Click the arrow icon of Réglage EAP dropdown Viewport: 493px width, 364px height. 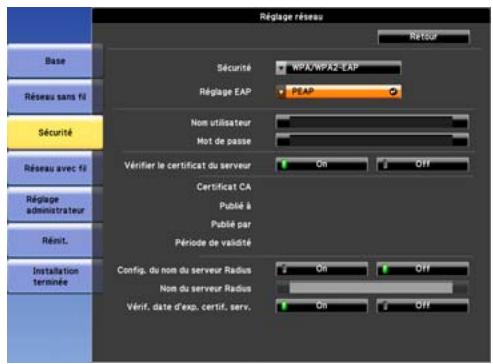(281, 92)
